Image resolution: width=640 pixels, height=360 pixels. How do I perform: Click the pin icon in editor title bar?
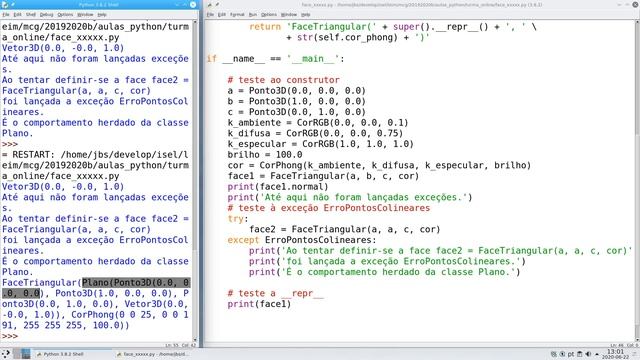(218, 4)
